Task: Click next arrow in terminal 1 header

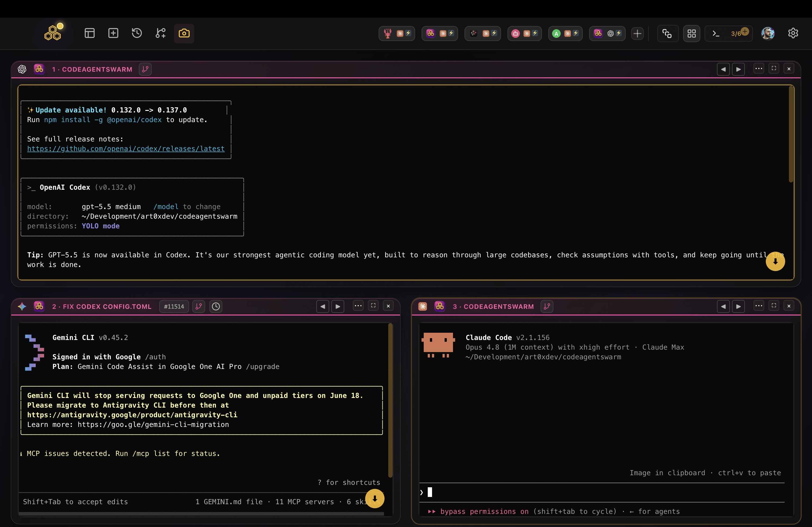Action: (x=738, y=69)
